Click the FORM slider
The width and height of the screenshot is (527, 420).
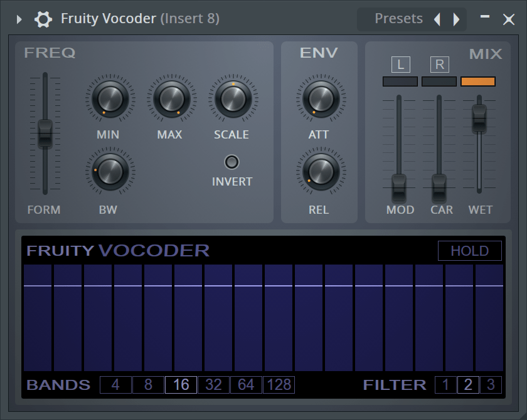click(44, 133)
